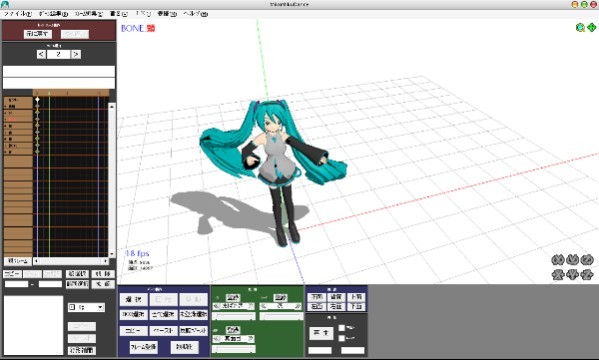Click the Y-axis move icon at viewport corner
This screenshot has height=360, width=599.
pyautogui.click(x=572, y=274)
